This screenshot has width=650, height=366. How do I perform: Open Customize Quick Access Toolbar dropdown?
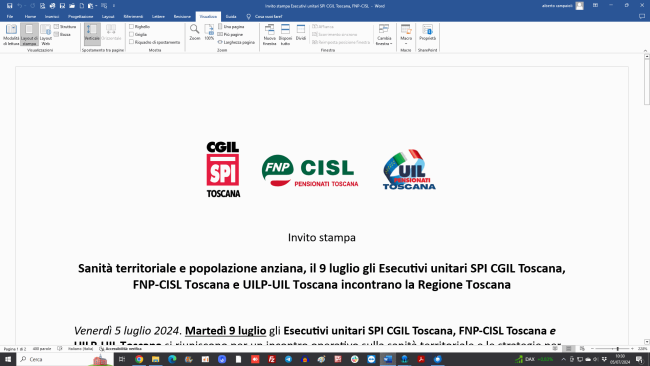click(x=114, y=6)
